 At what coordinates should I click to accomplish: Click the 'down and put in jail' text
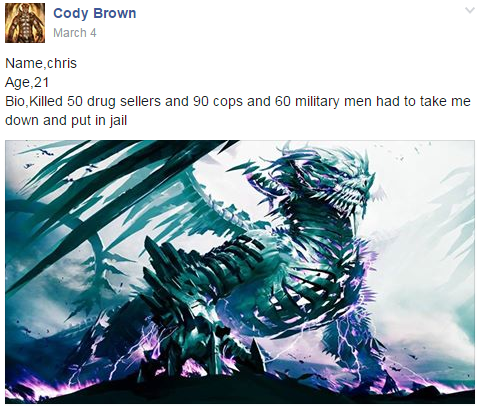pyautogui.click(x=66, y=120)
